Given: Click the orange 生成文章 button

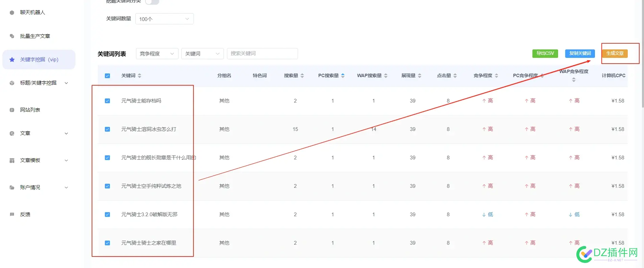Looking at the screenshot, I should click(x=615, y=53).
